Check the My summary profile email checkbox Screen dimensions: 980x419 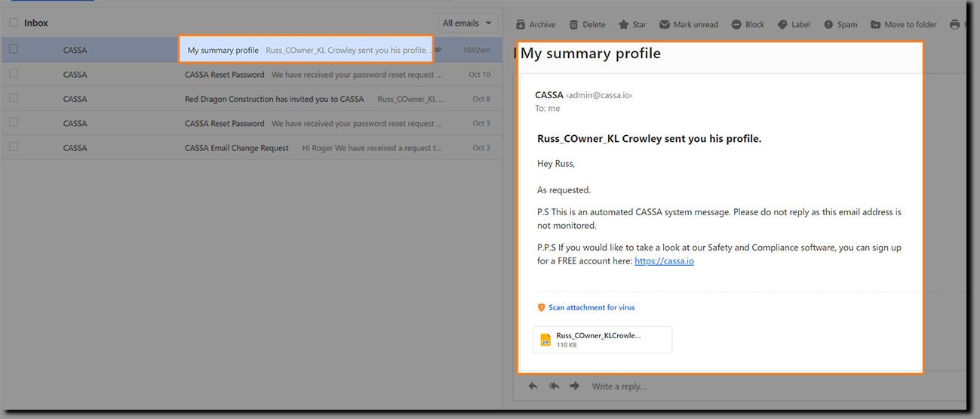pyautogui.click(x=14, y=49)
